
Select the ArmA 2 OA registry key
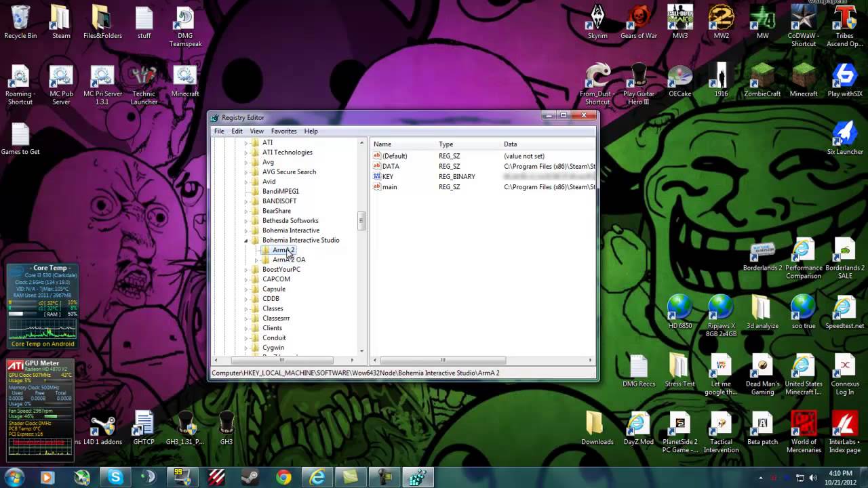289,260
